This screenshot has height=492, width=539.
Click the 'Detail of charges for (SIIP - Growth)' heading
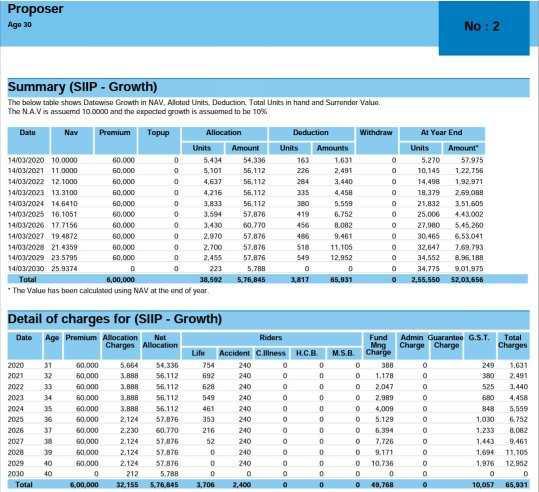pos(115,319)
